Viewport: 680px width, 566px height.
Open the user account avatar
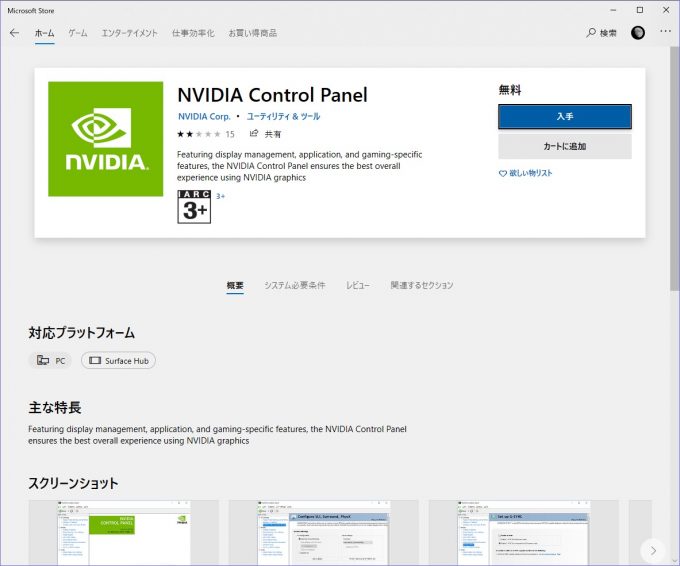tap(638, 33)
